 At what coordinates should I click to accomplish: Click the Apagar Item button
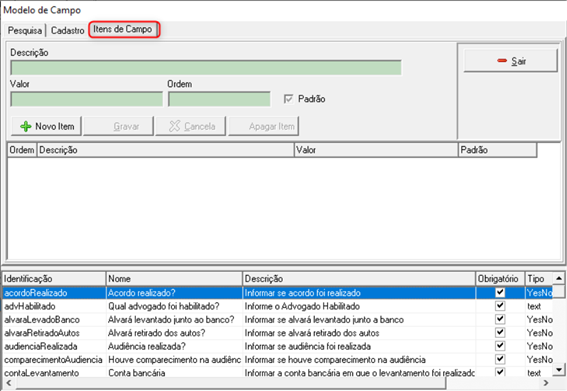point(264,126)
